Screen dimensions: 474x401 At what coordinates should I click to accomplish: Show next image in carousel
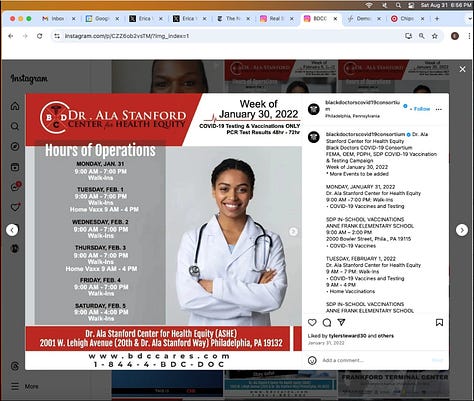[293, 231]
